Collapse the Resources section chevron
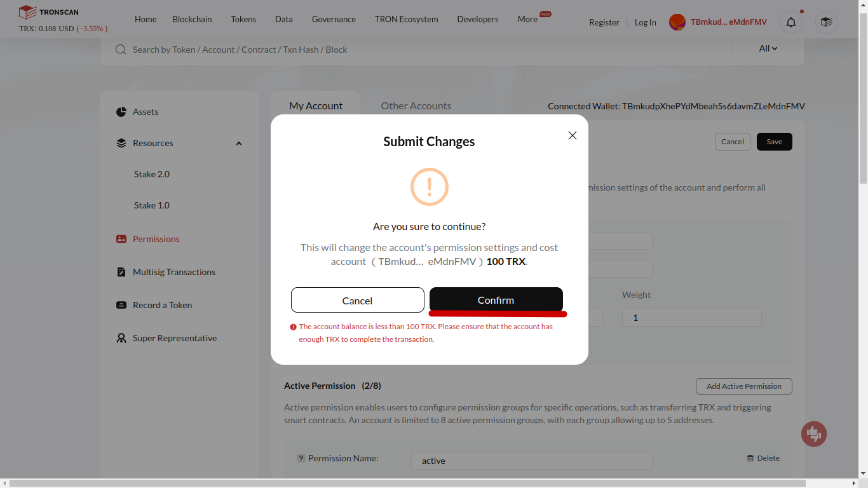The height and width of the screenshot is (488, 868). (239, 144)
